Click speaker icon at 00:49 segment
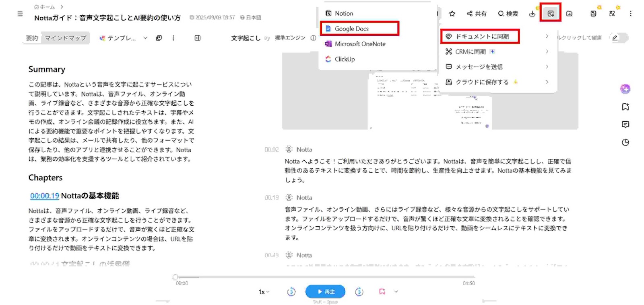This screenshot has height=305, width=644. tap(289, 255)
